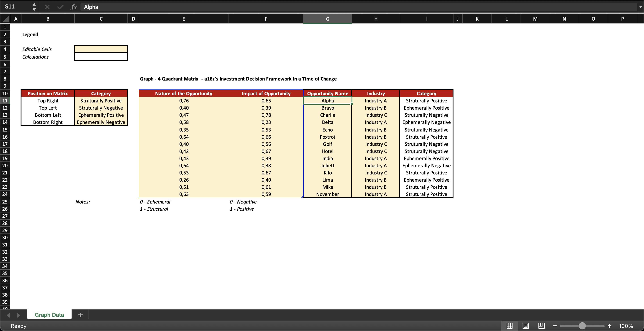
Task: Click the Calculations white swatch cell
Action: click(101, 57)
